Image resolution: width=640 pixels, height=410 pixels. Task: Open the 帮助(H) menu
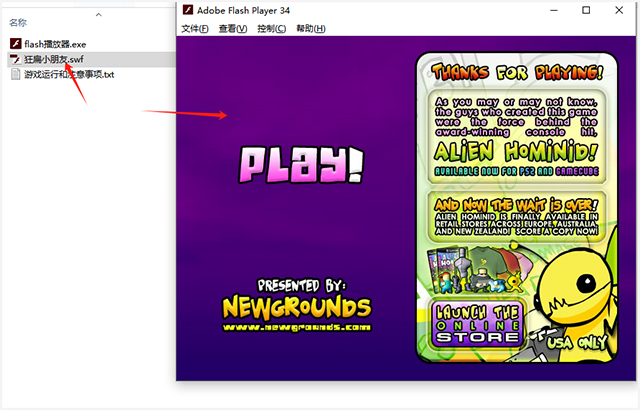click(311, 29)
